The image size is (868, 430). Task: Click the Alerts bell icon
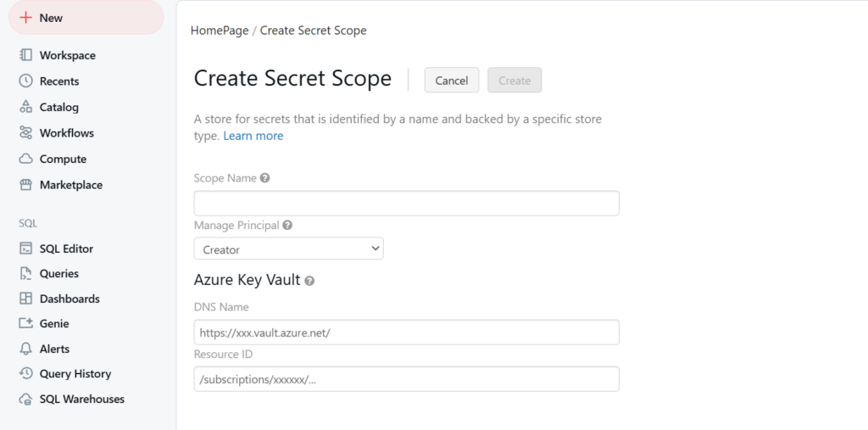pyautogui.click(x=25, y=349)
